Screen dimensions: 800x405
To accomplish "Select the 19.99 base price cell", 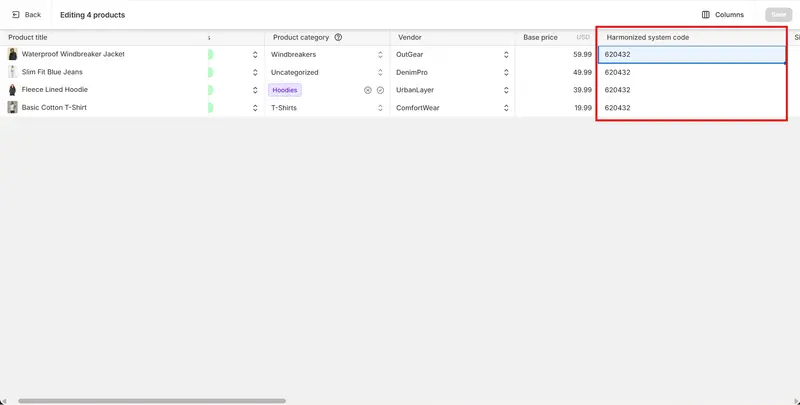I will click(556, 108).
